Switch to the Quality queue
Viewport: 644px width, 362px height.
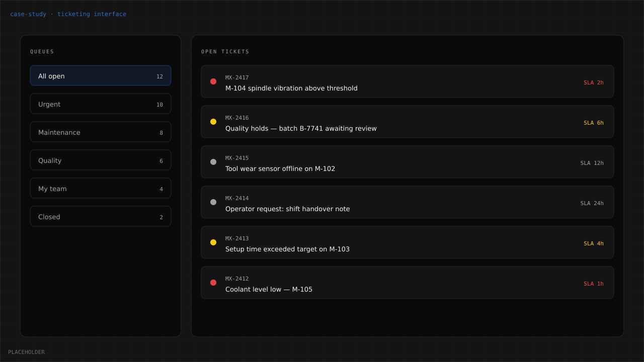tap(101, 160)
